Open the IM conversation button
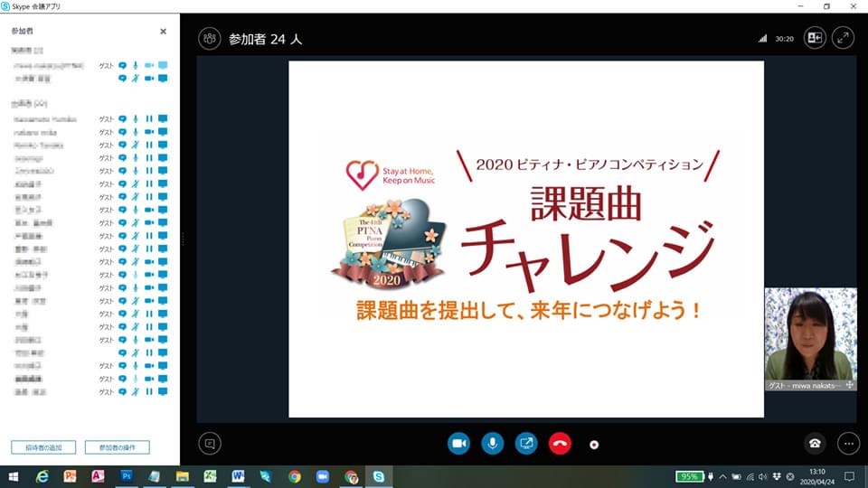This screenshot has width=868, height=488. click(x=210, y=443)
